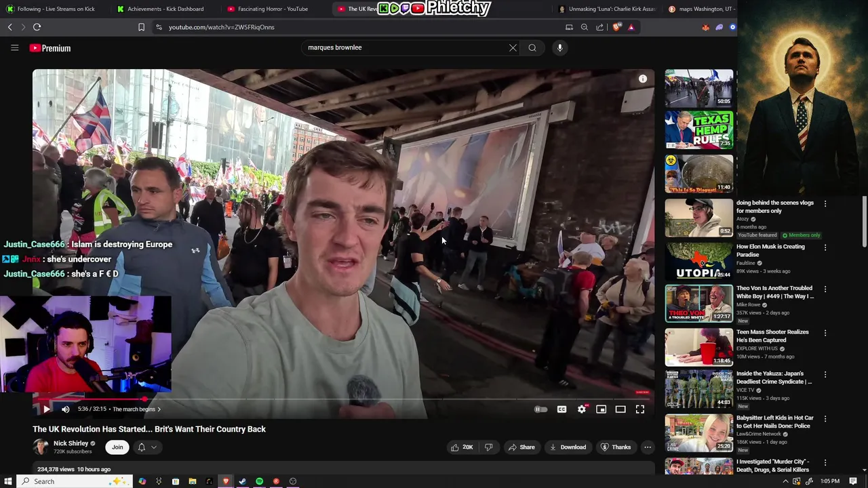Open options menu for 'Babysitter Left Kids' video
The width and height of the screenshot is (868, 488).
click(825, 419)
